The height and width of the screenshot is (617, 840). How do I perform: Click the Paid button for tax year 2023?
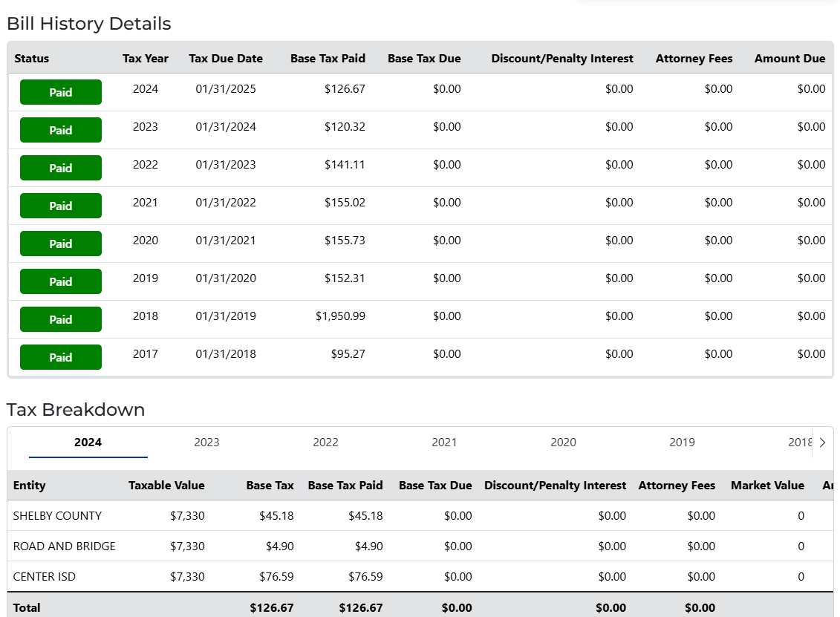(61, 130)
